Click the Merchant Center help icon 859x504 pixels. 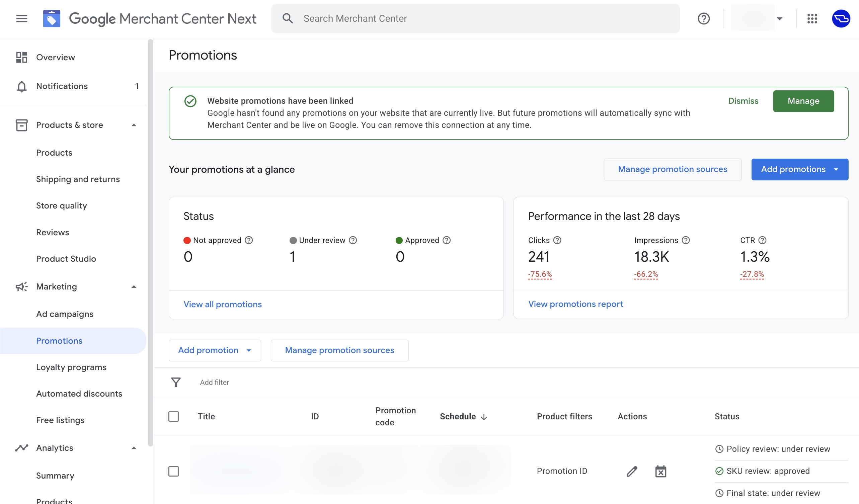(x=703, y=18)
